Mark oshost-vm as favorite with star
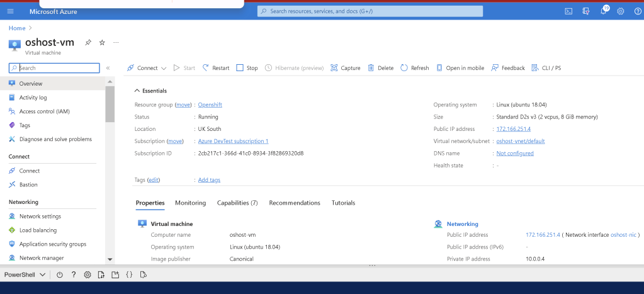This screenshot has width=644, height=294. coord(102,42)
